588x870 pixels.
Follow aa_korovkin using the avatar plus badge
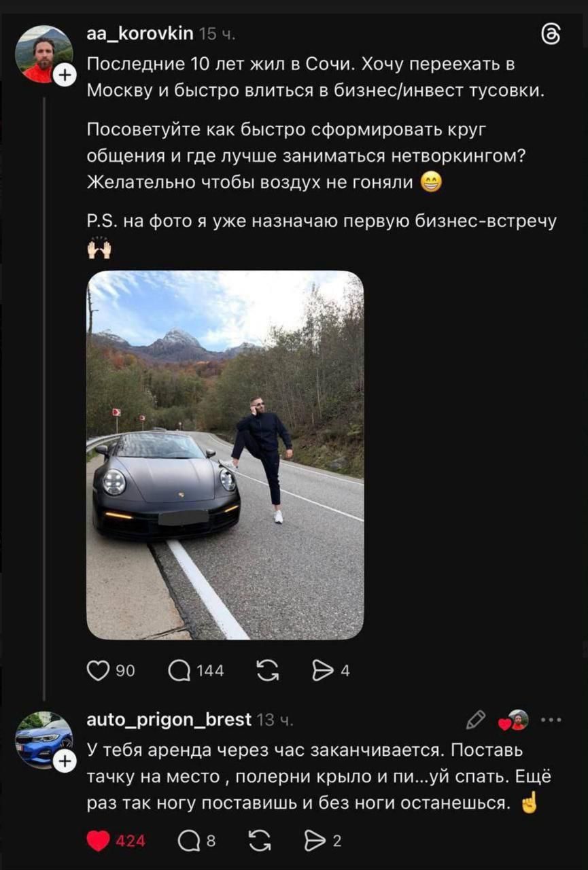[x=64, y=75]
